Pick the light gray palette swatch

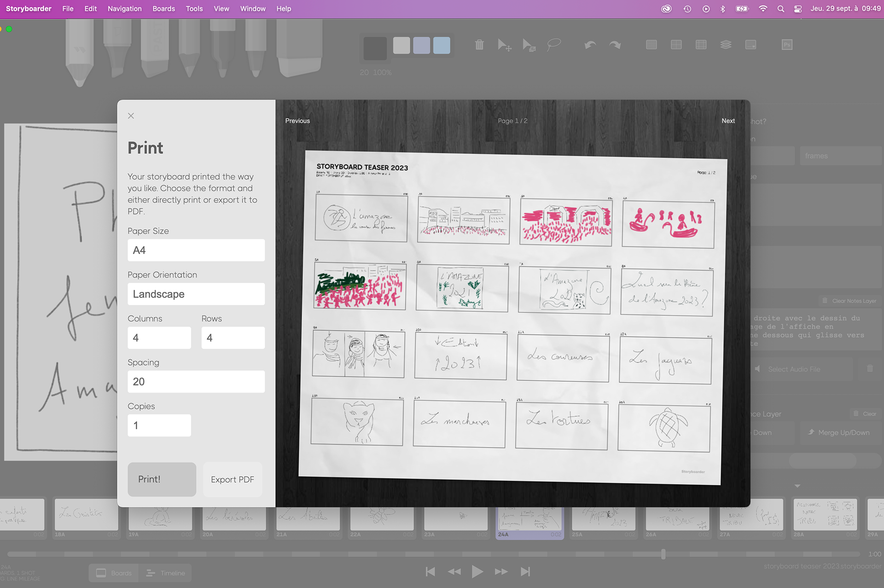pos(401,46)
